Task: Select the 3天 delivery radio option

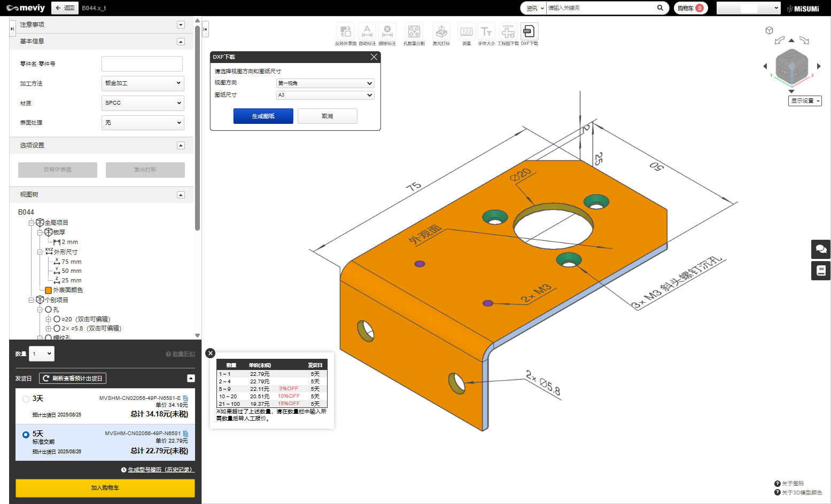Action: click(x=26, y=399)
